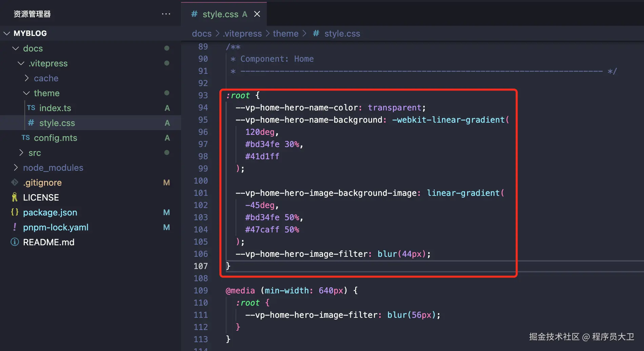Image resolution: width=644 pixels, height=351 pixels.
Task: Open package.json in the explorer
Action: [x=50, y=212]
